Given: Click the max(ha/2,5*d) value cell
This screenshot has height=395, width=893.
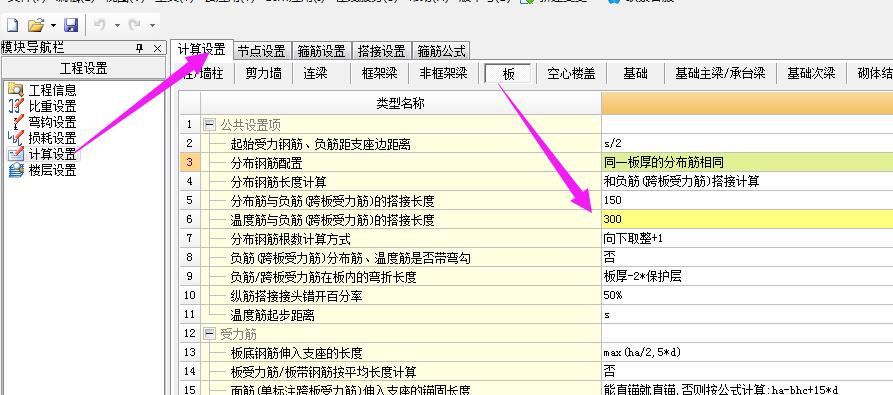Looking at the screenshot, I should click(747, 352).
